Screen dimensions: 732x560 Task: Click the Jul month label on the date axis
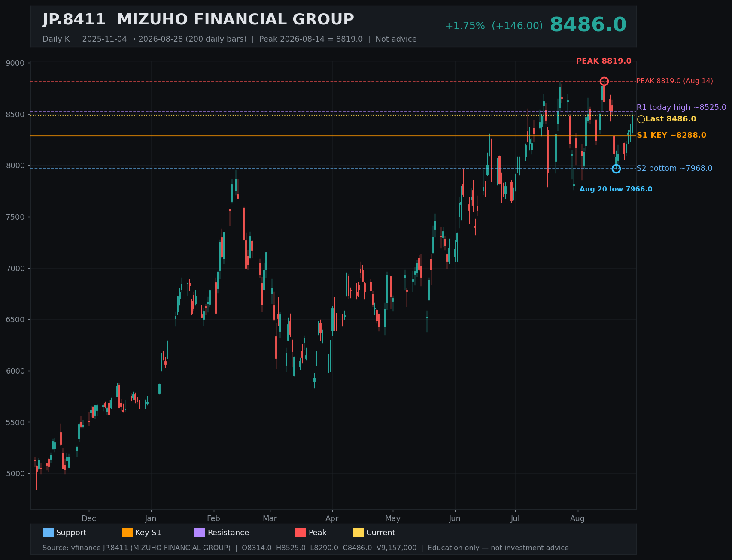(x=515, y=518)
